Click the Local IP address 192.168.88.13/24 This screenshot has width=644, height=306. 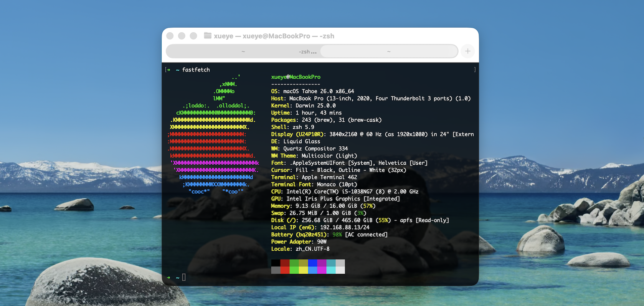point(345,227)
